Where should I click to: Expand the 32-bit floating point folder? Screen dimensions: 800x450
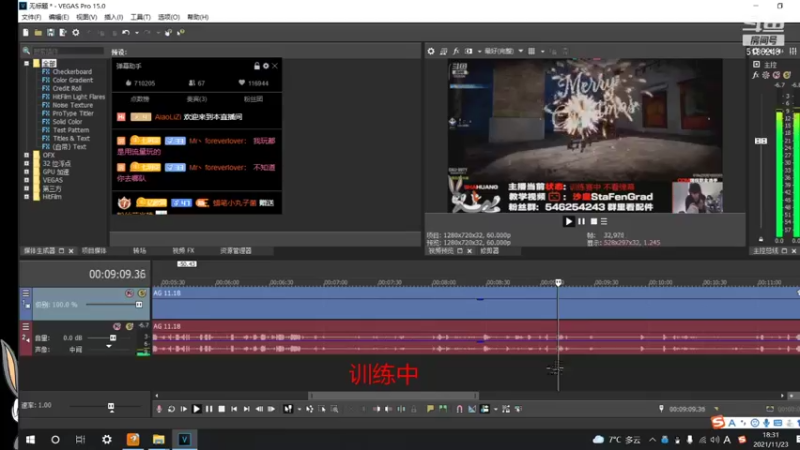[x=27, y=163]
